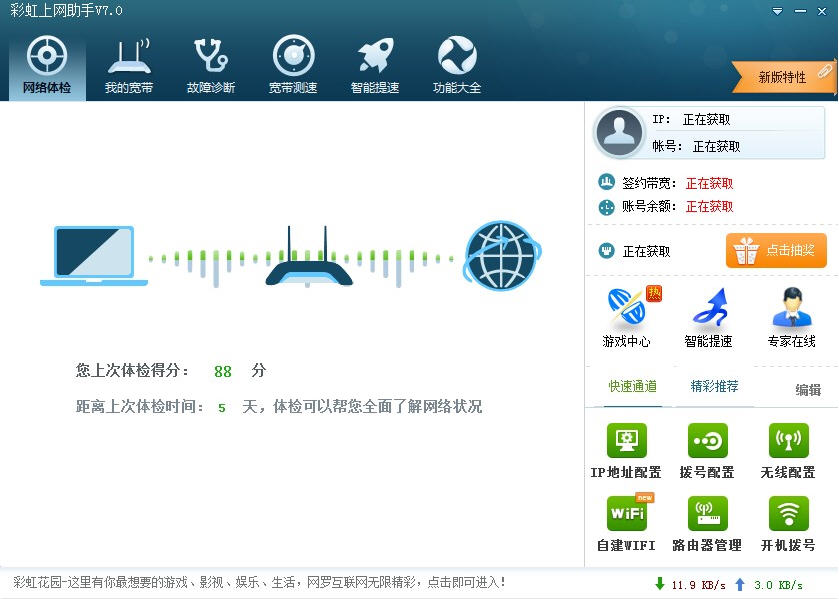View 新版特性 new version features
The height and width of the screenshot is (599, 839).
781,75
